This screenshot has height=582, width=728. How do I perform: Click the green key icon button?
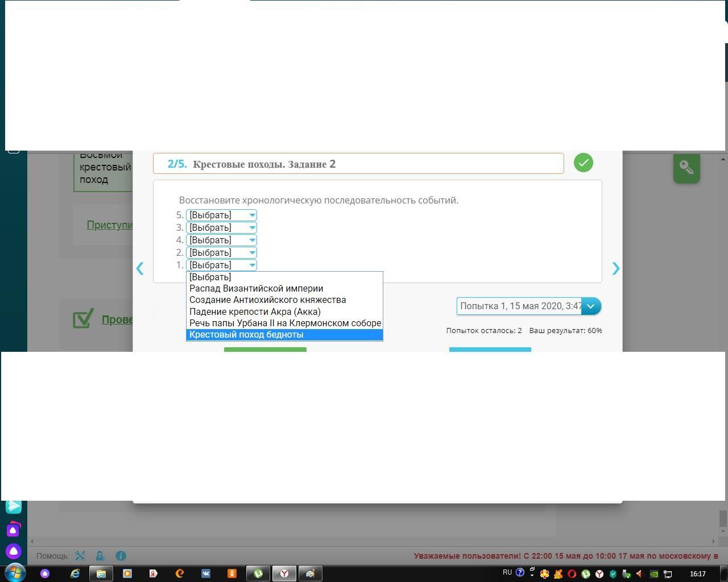point(686,168)
